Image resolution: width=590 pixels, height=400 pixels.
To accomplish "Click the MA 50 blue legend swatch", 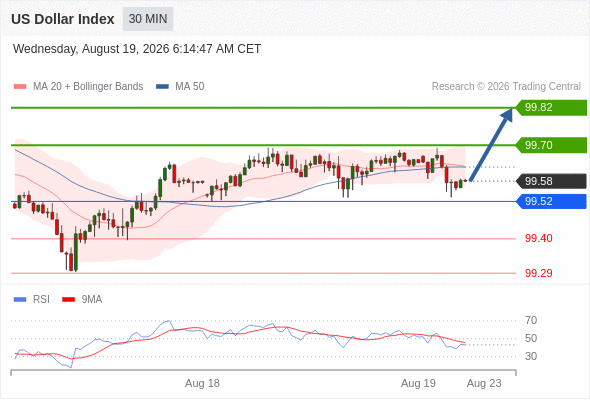I will click(163, 87).
